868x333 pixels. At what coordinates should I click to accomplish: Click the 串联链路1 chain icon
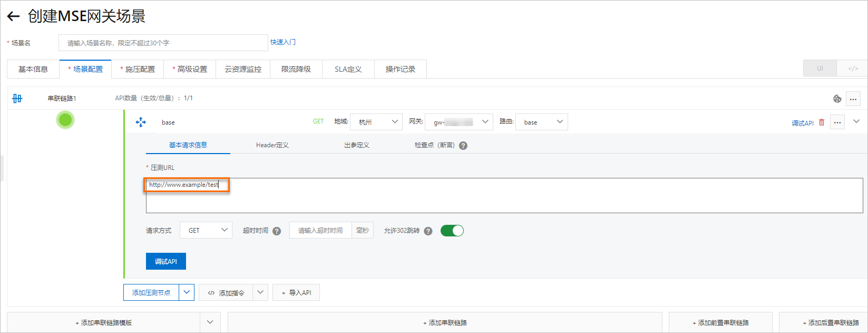coord(17,98)
